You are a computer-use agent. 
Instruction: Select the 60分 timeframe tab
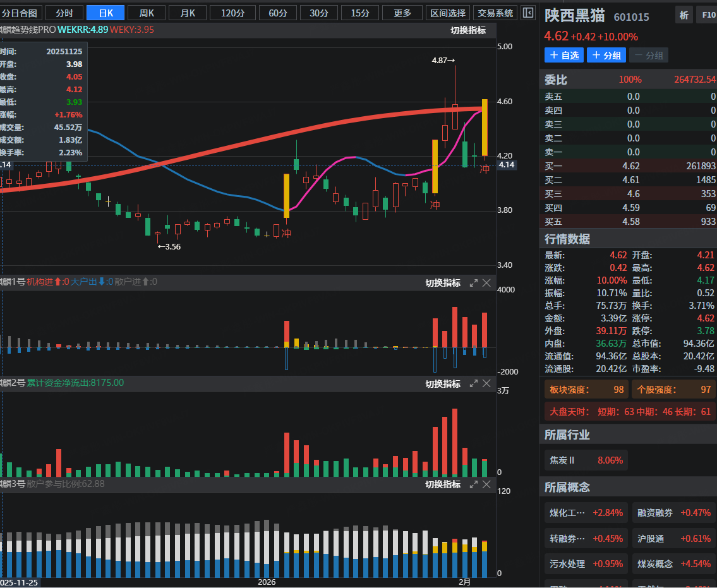[278, 13]
